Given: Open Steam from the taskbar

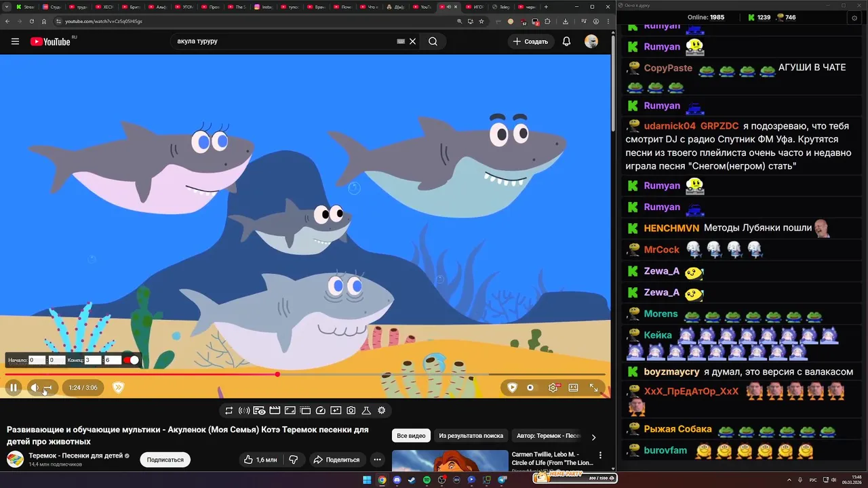Looking at the screenshot, I should click(x=412, y=480).
